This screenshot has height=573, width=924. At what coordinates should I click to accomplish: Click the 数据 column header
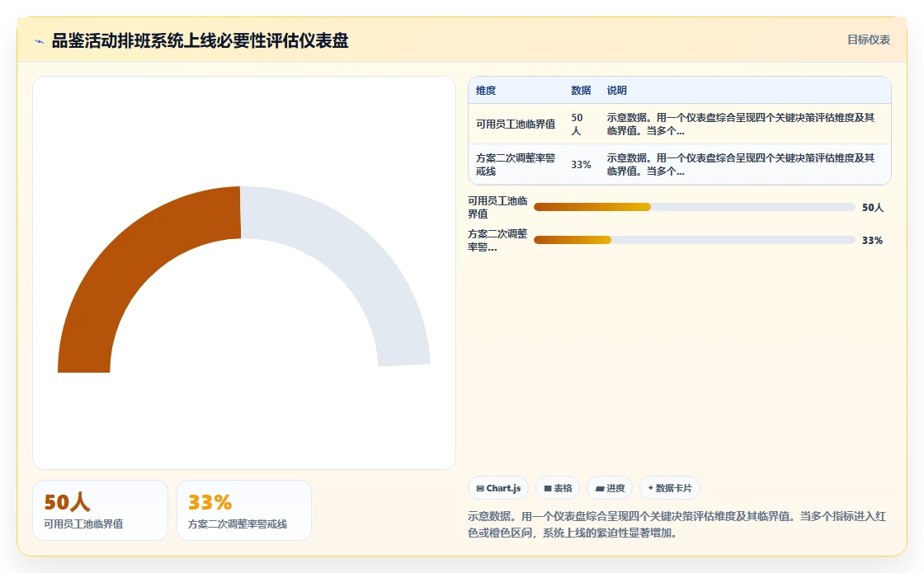(581, 90)
